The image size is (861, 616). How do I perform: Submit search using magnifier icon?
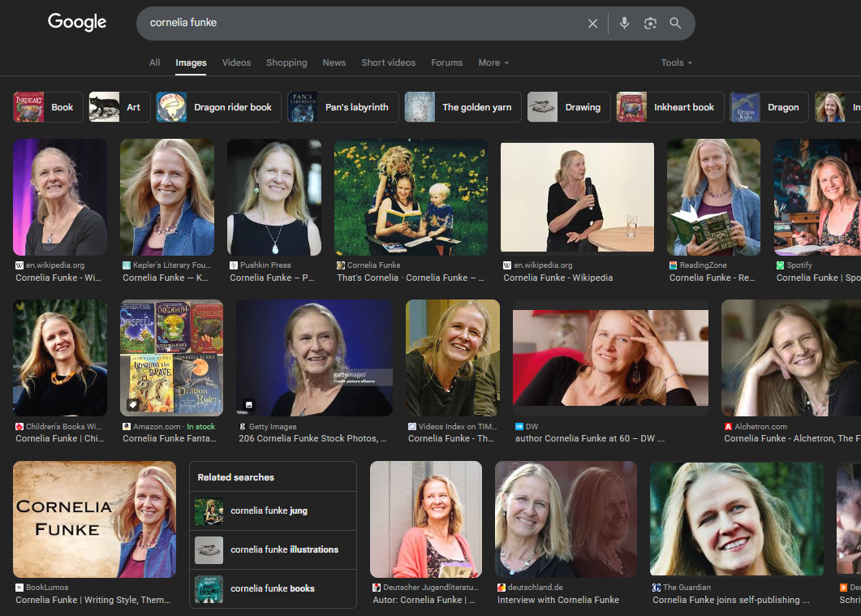tap(675, 23)
